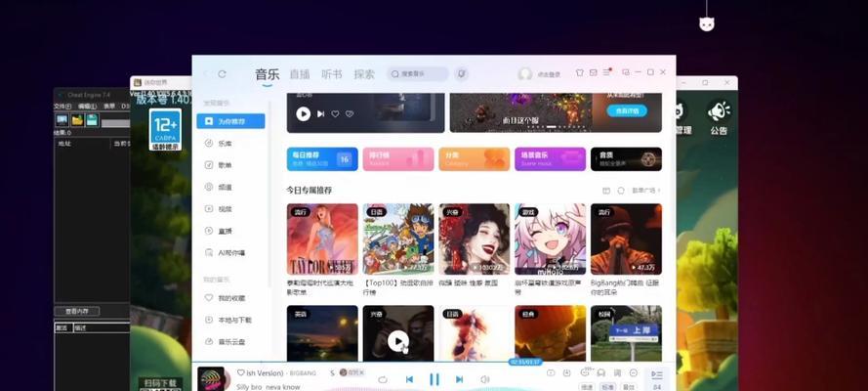Favorite the current BIGBANG song
The width and height of the screenshot is (868, 391).
(241, 372)
